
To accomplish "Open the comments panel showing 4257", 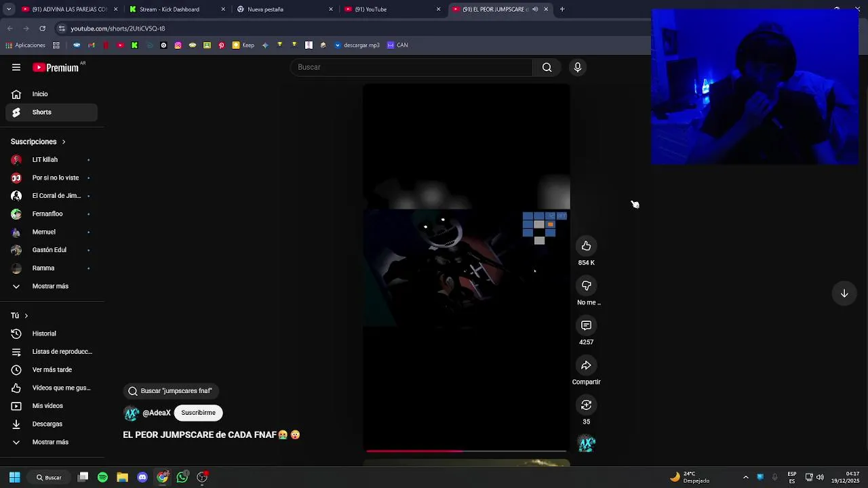I will (x=587, y=326).
